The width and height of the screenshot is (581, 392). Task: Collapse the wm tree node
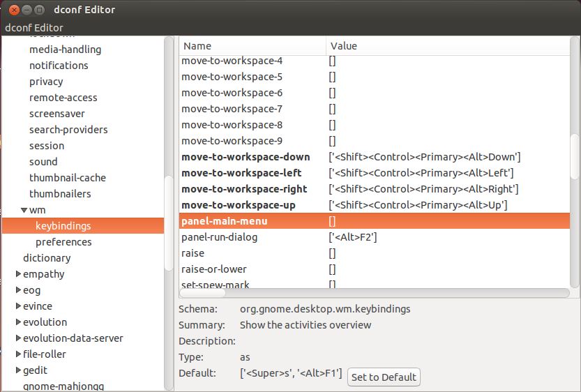click(24, 210)
